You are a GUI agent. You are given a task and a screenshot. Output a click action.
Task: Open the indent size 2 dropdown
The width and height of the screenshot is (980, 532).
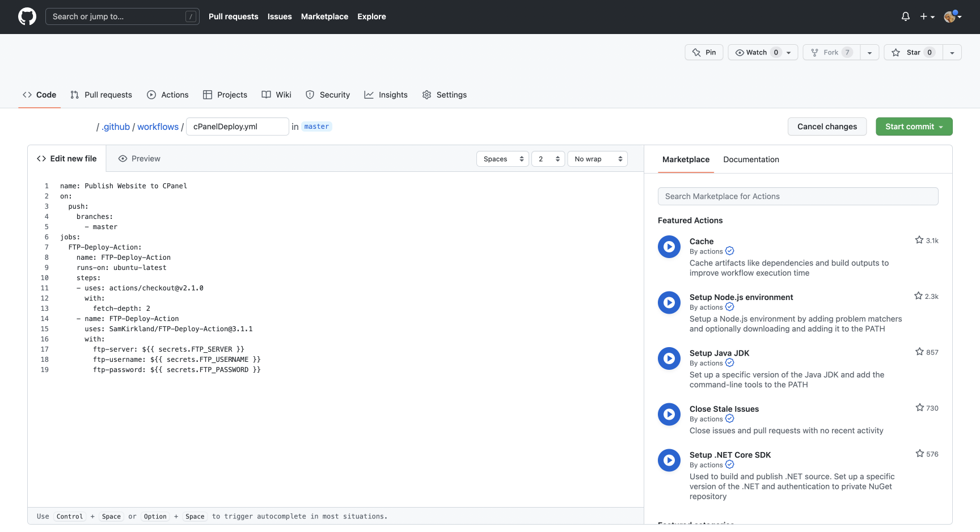coord(548,159)
